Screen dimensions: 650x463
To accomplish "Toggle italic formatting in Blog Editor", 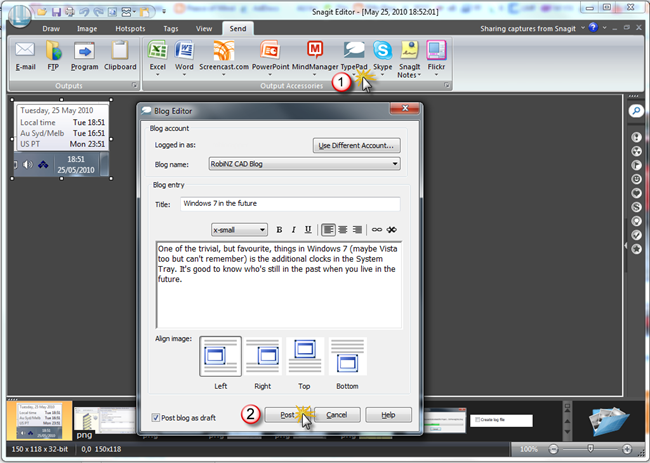I will pyautogui.click(x=293, y=229).
